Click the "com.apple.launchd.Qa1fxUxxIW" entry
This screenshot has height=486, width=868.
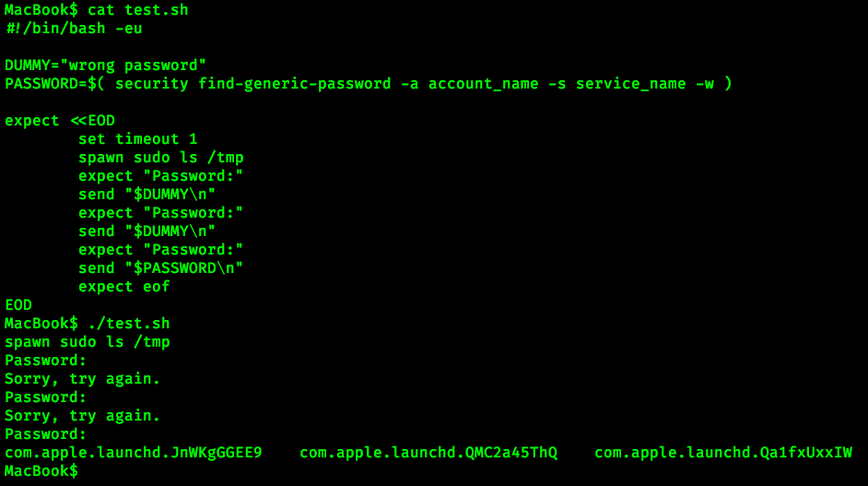click(x=723, y=453)
